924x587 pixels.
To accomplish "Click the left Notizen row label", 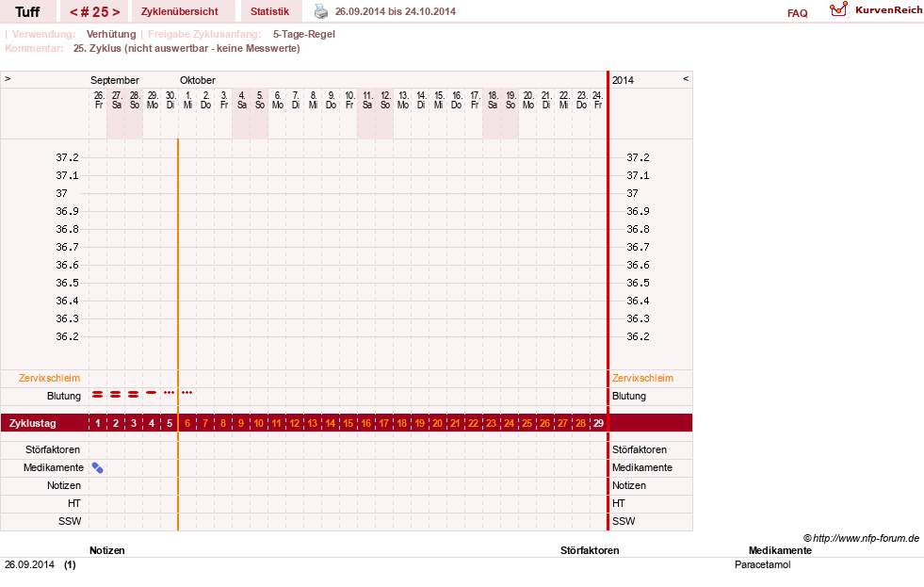I will pyautogui.click(x=64, y=485).
